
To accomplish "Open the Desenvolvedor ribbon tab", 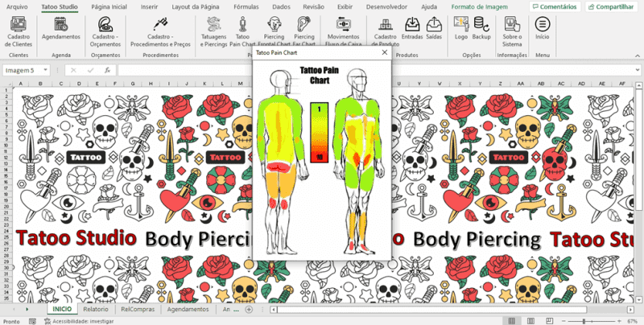I will click(x=386, y=6).
